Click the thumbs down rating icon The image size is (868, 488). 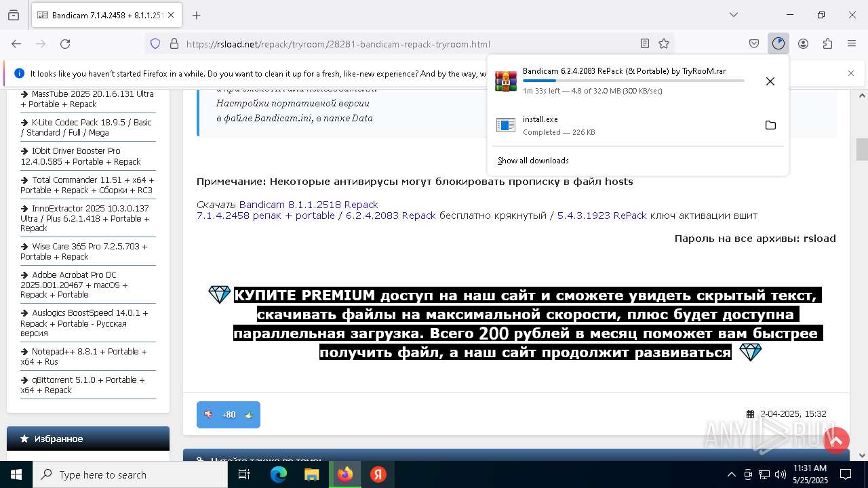(x=208, y=415)
